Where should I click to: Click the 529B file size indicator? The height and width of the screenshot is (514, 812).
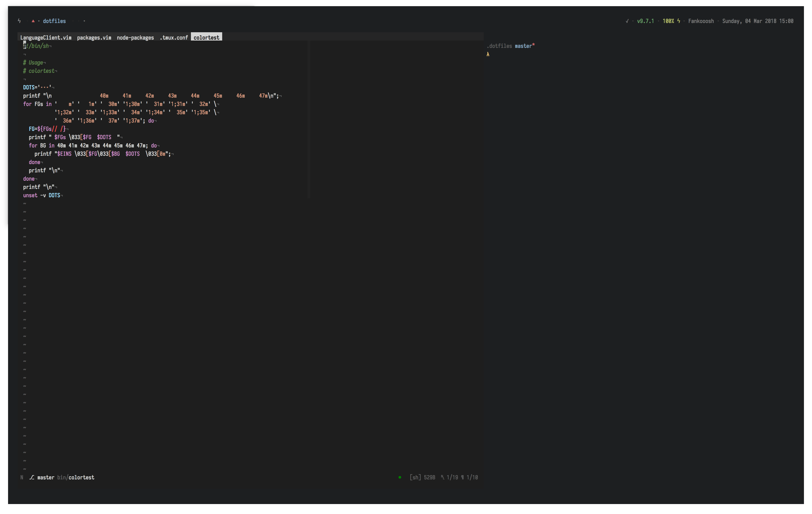(430, 477)
